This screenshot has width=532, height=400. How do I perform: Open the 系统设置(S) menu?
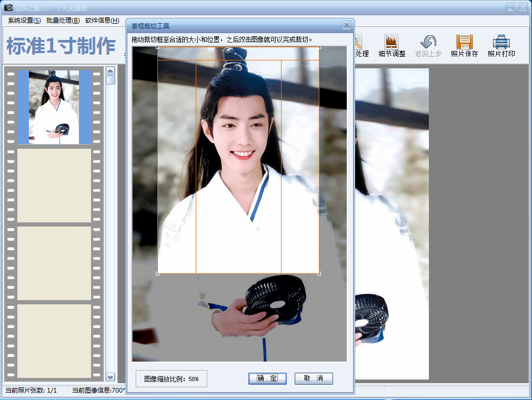pyautogui.click(x=24, y=20)
